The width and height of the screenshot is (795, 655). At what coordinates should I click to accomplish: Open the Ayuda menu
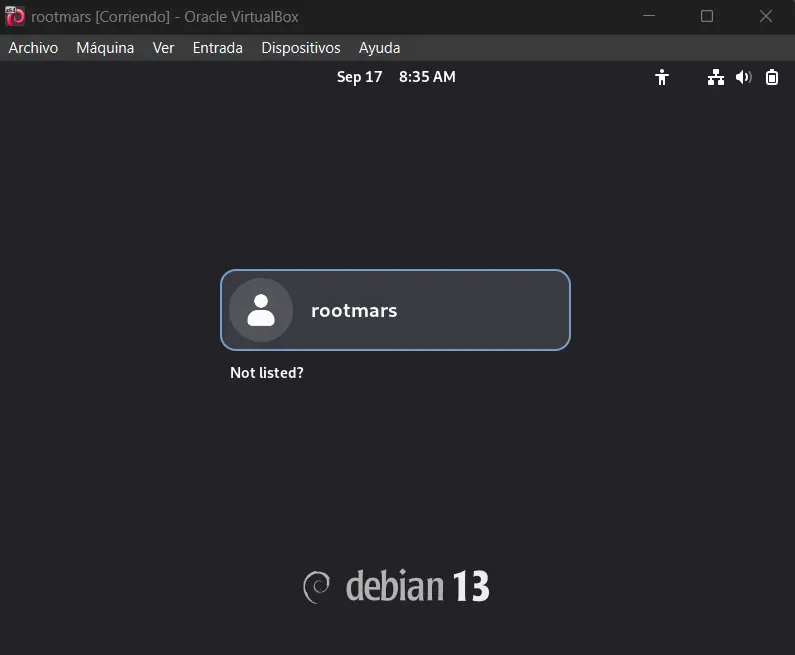(x=379, y=48)
